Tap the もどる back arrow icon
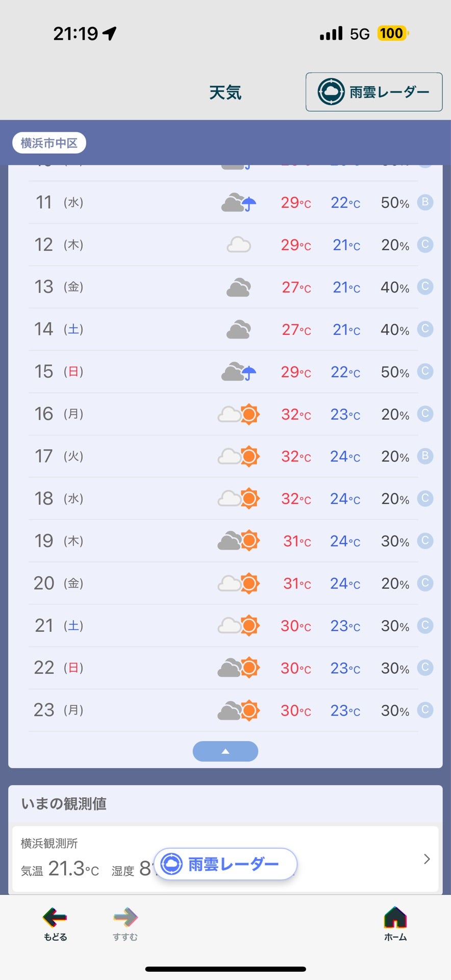The width and height of the screenshot is (451, 980). point(55,917)
